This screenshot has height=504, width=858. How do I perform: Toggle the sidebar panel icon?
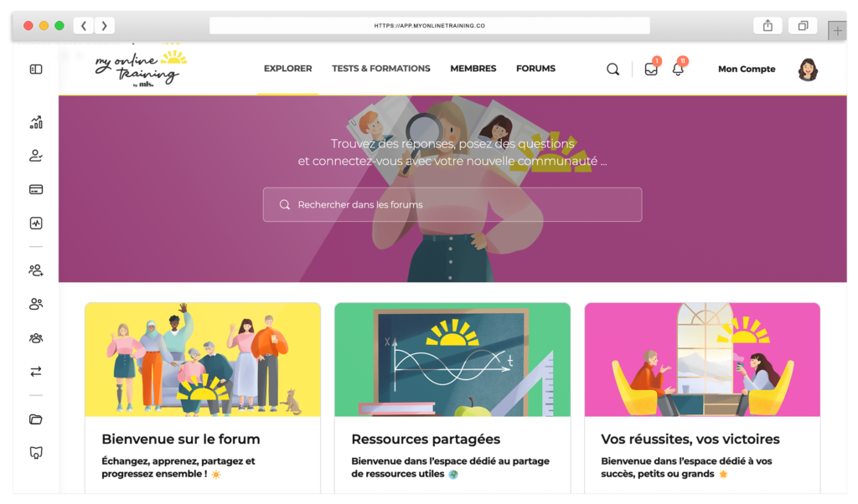36,69
